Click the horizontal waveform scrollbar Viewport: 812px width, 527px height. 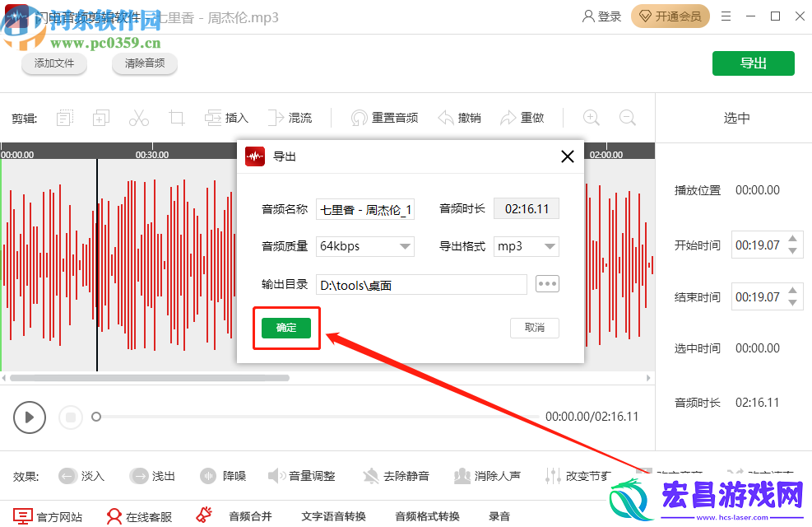(x=150, y=378)
